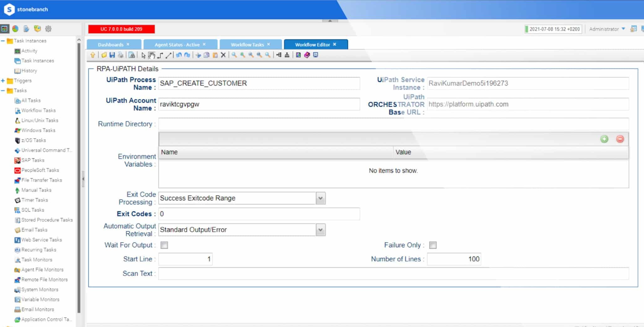This screenshot has width=644, height=327.
Task: Collapse the Task Instances folder
Action: [x=3, y=41]
